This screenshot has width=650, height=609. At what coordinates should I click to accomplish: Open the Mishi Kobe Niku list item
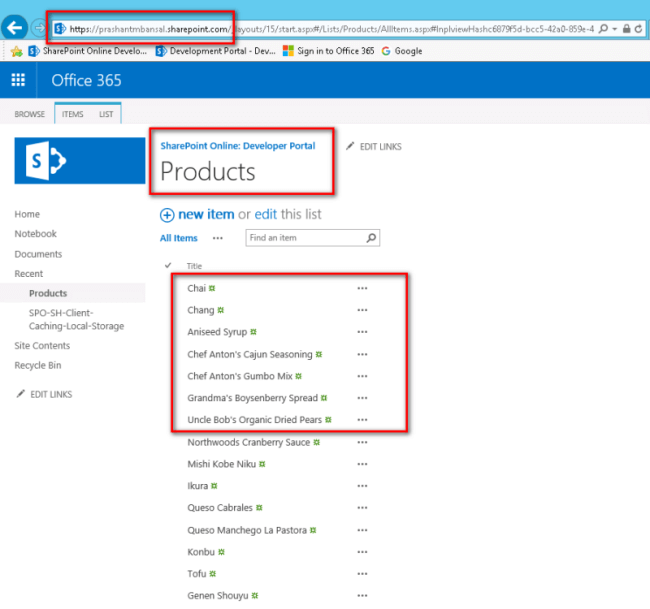[x=222, y=464]
